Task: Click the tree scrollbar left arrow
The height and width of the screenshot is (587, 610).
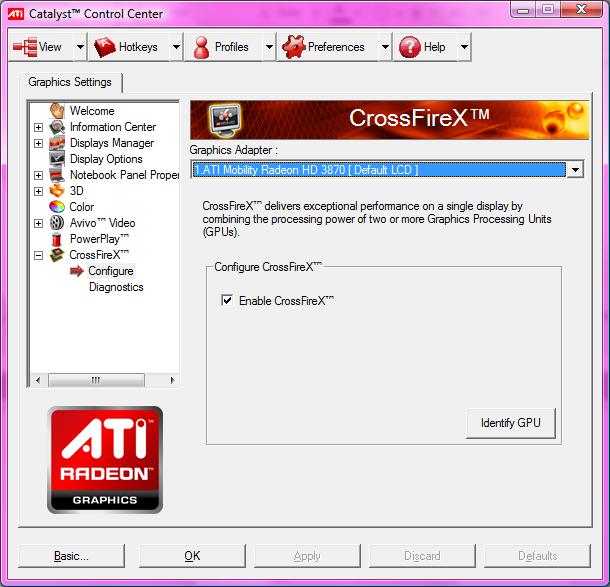Action: pos(38,380)
